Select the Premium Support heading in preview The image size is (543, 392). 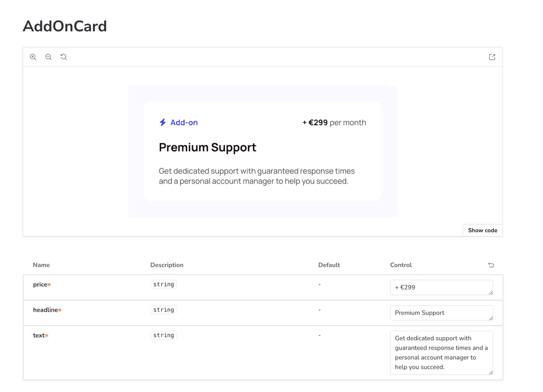click(207, 147)
